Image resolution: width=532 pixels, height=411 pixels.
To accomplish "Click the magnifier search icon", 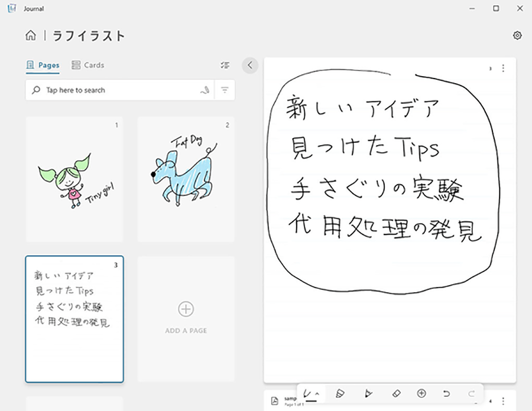I will click(36, 90).
